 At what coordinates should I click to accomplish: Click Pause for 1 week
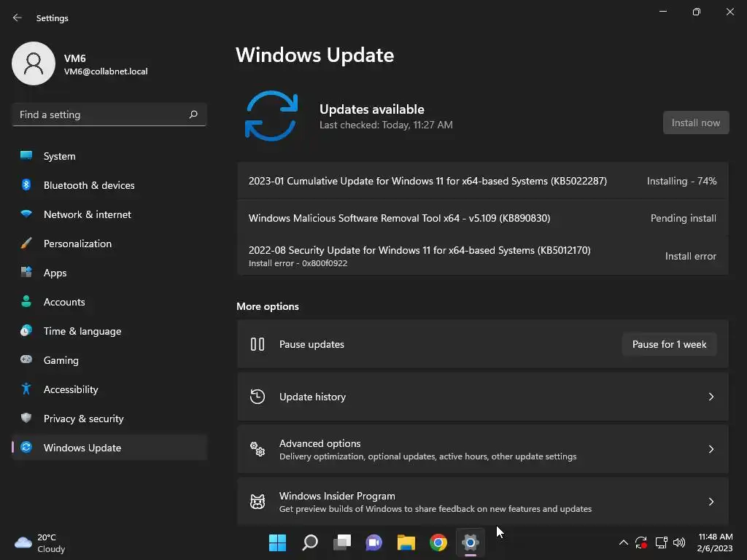669,344
